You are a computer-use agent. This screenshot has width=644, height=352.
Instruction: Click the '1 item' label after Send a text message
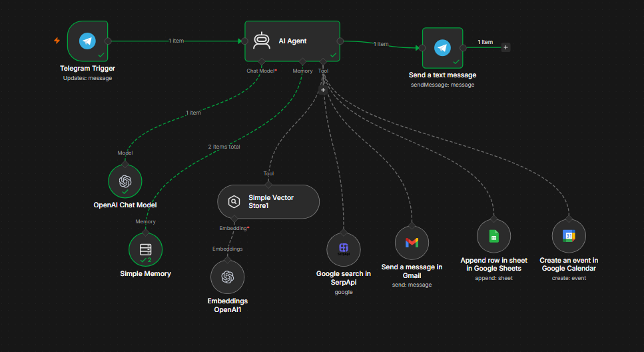[485, 42]
